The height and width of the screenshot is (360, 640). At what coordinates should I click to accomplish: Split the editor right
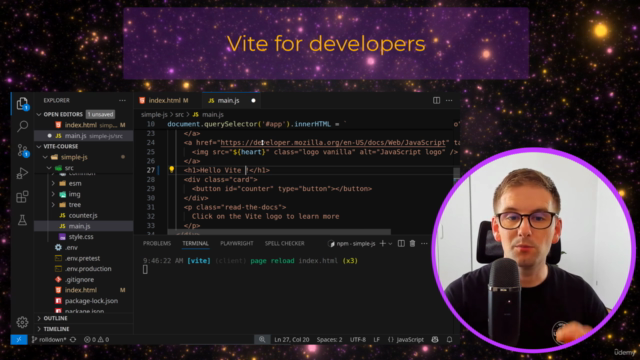[436, 100]
